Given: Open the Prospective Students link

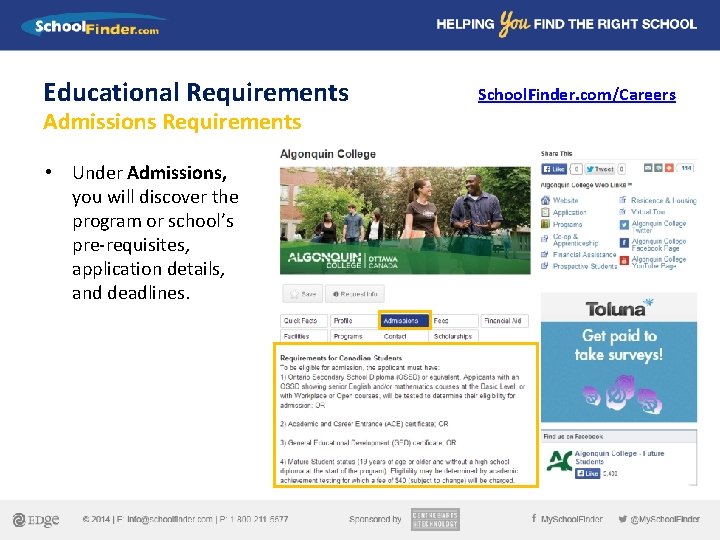Looking at the screenshot, I should (585, 266).
